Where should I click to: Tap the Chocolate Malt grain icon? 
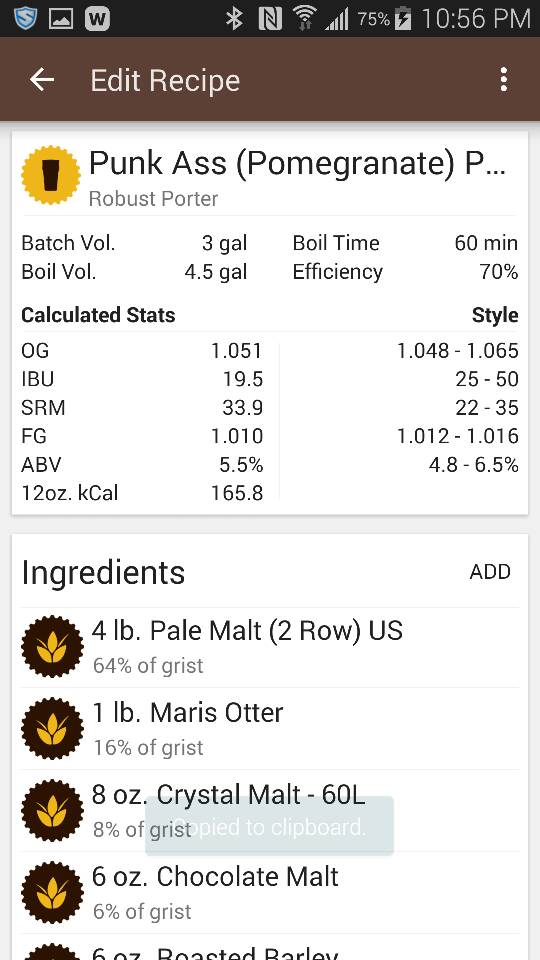pos(52,893)
